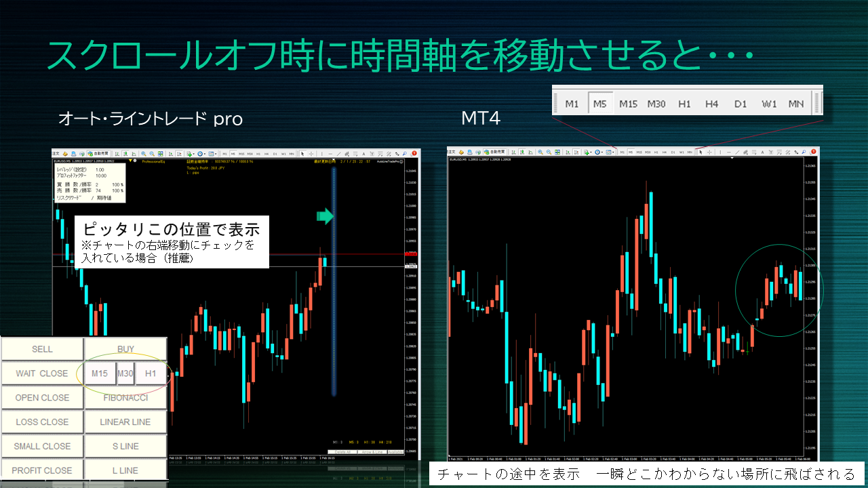
Task: Open templates dropdown in right MT4 window
Action: click(611, 152)
